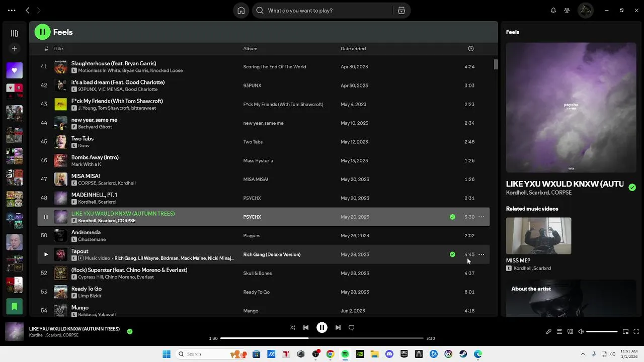Open the Music video label on Tapout row
644x362 pixels.
tap(97, 258)
